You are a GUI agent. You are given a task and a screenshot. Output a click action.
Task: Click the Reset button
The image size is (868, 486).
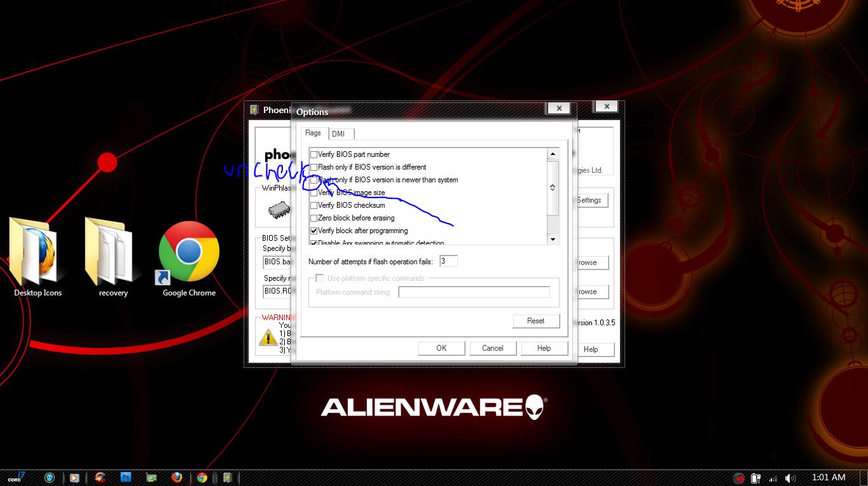[536, 321]
